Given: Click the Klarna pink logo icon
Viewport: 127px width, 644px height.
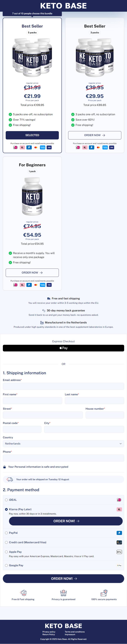Looking at the screenshot, I should [119, 509].
